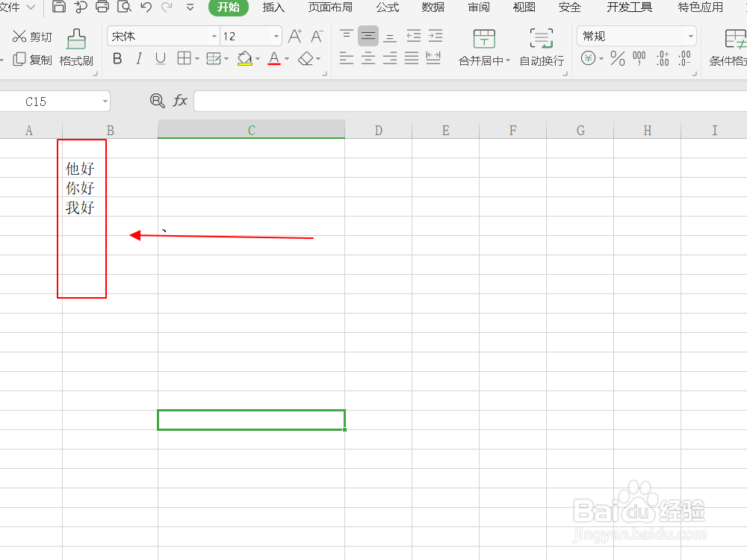Click the Redo arrow icon
Image resolution: width=747 pixels, height=560 pixels.
[167, 7]
